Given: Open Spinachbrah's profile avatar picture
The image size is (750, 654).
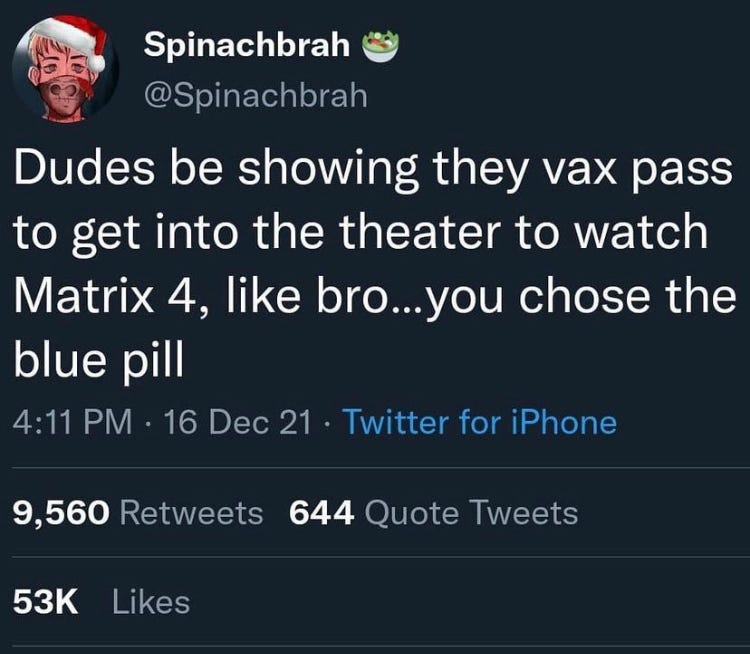Looking at the screenshot, I should click(x=66, y=70).
